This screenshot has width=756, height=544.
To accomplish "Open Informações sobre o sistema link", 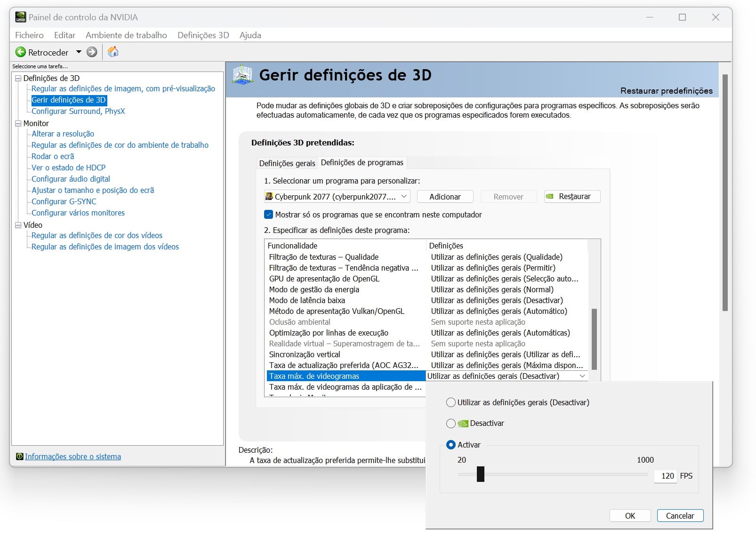I will [x=73, y=456].
